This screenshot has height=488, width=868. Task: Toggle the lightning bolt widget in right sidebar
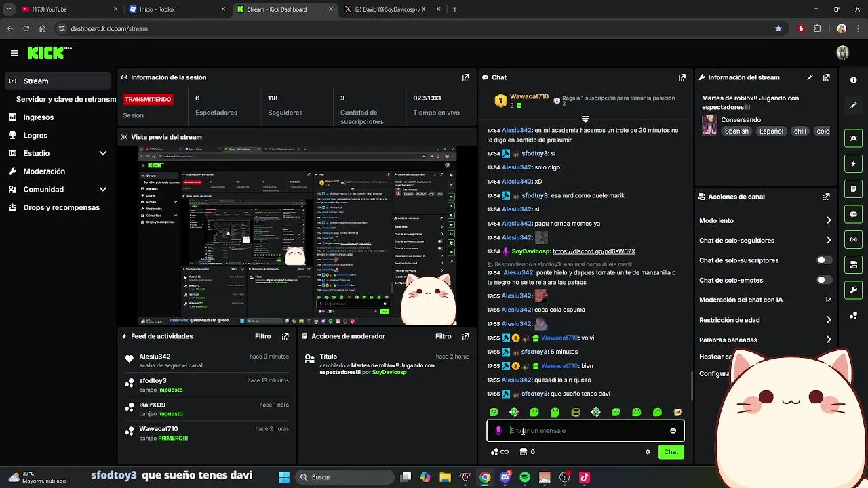(x=854, y=163)
